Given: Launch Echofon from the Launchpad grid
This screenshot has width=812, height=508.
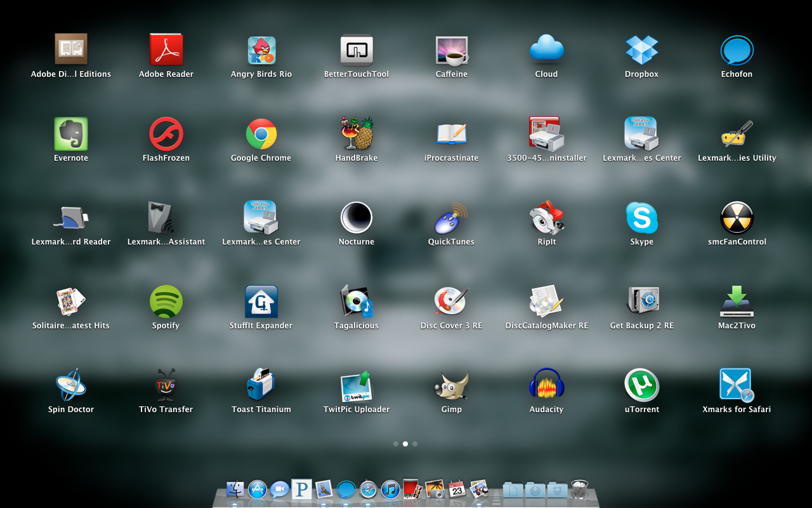Looking at the screenshot, I should coord(737,50).
